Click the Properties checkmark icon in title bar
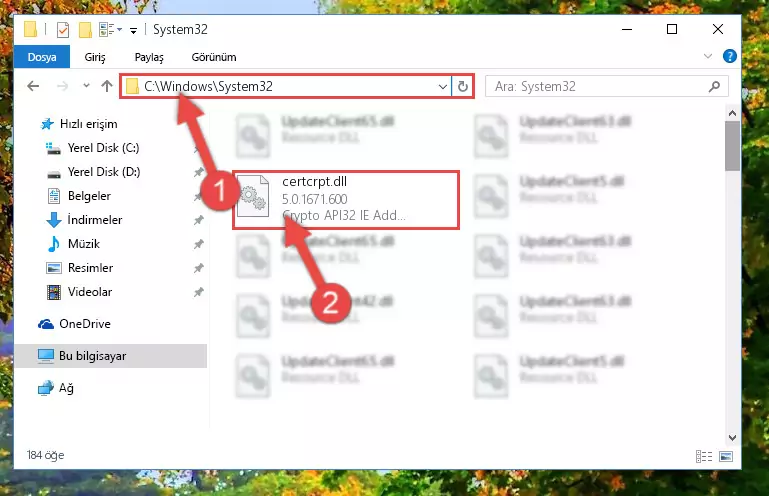Screen dimensions: 769x496 click(63, 30)
